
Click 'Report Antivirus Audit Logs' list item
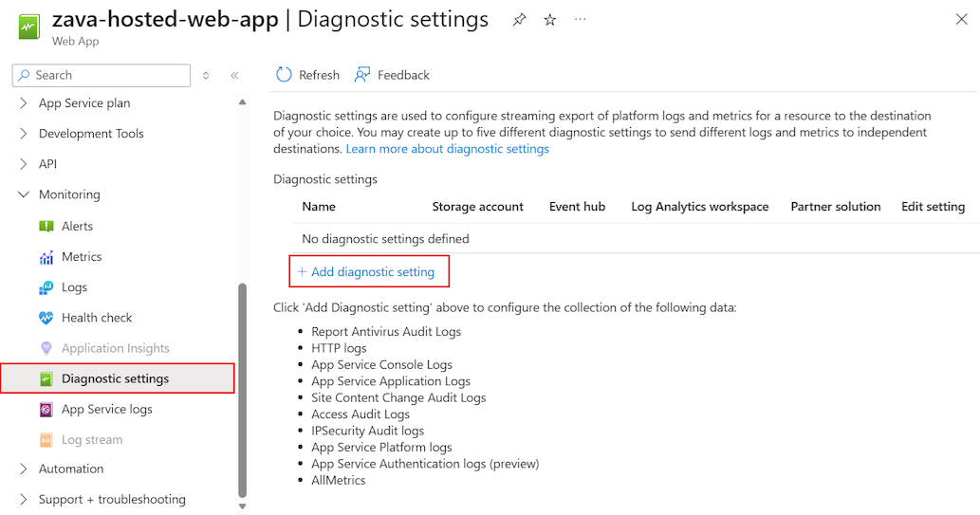(x=386, y=332)
